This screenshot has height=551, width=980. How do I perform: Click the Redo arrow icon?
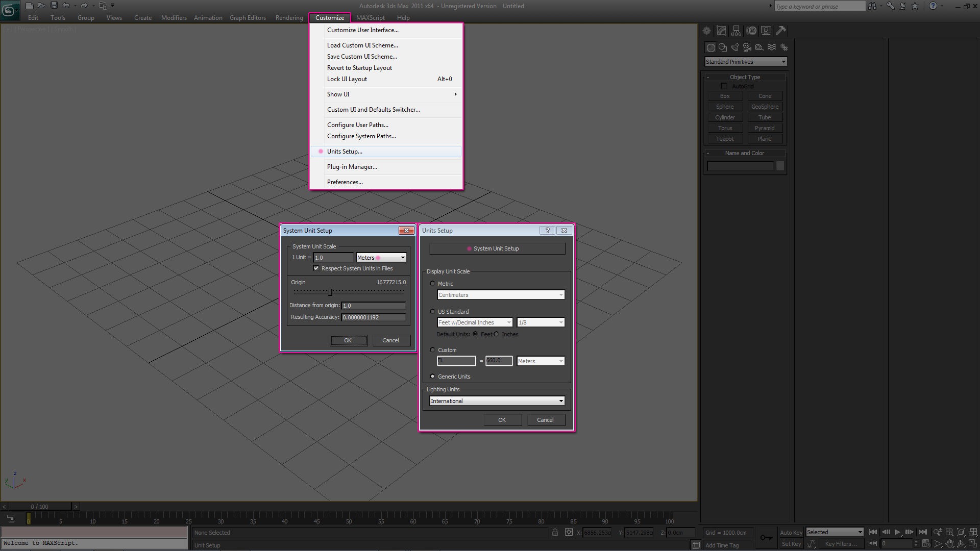coord(84,6)
